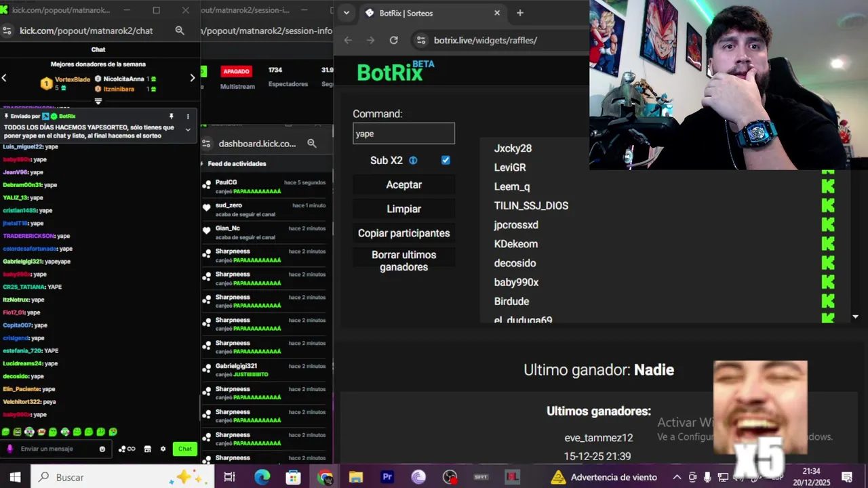Reload the BotRix raffles page
Image resolution: width=868 pixels, height=488 pixels.
(x=393, y=40)
